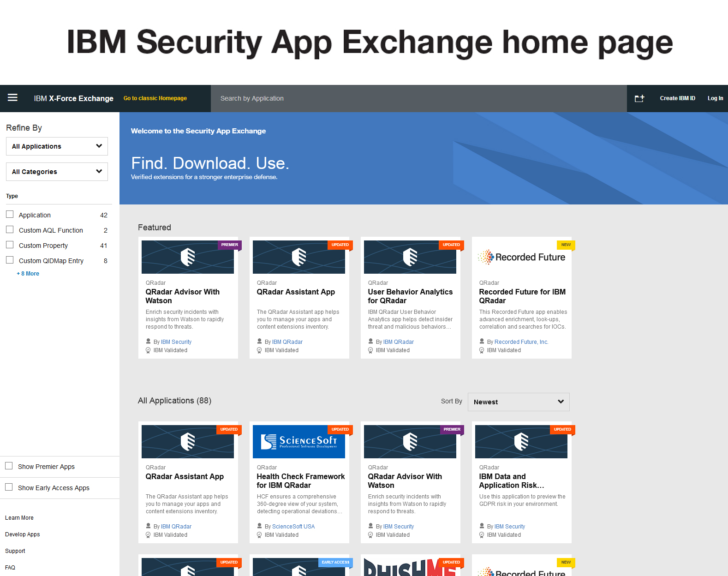The width and height of the screenshot is (728, 576).
Task: Click shield image on QRadar Assistant App in All Applications
Action: point(188,442)
